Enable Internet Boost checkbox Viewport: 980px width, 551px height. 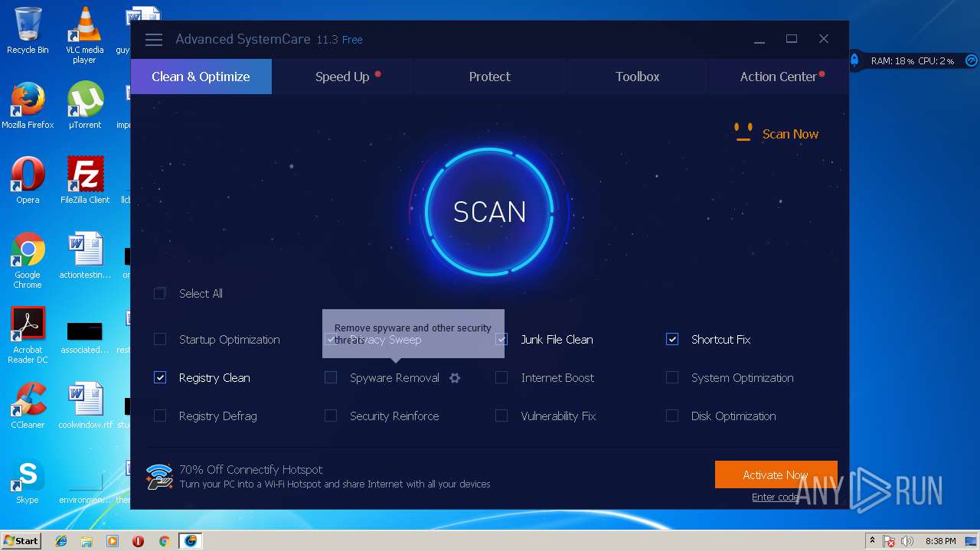coord(501,377)
